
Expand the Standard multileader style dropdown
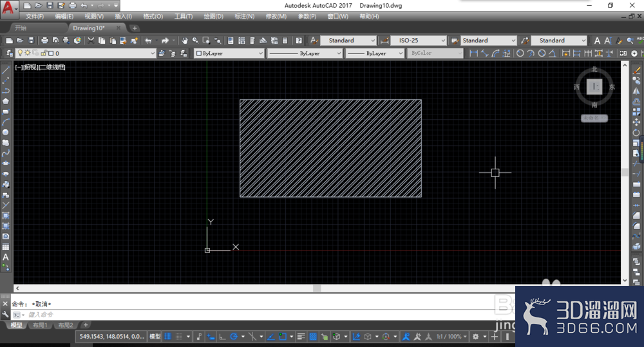point(583,41)
